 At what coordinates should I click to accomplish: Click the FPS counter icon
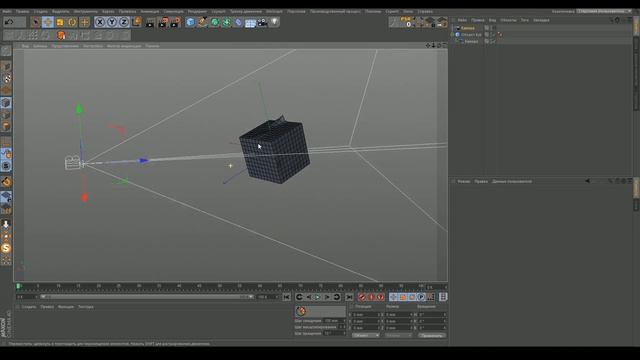tap(407, 22)
